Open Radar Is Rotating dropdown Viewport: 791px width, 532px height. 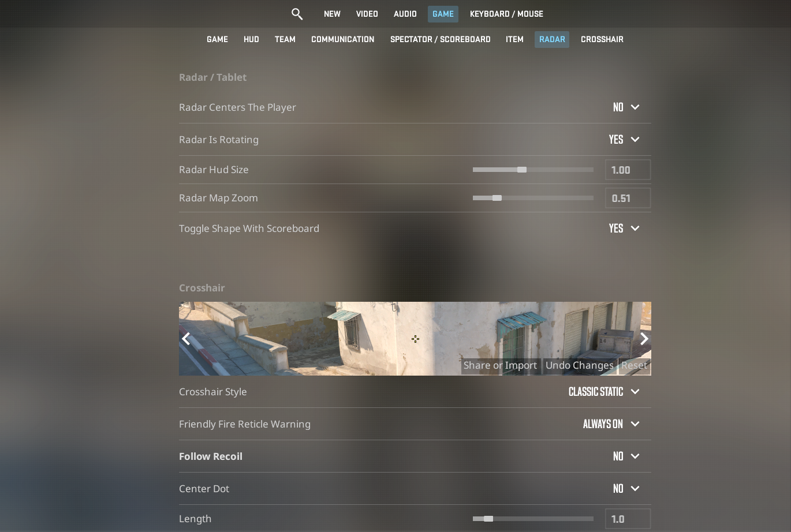[624, 140]
